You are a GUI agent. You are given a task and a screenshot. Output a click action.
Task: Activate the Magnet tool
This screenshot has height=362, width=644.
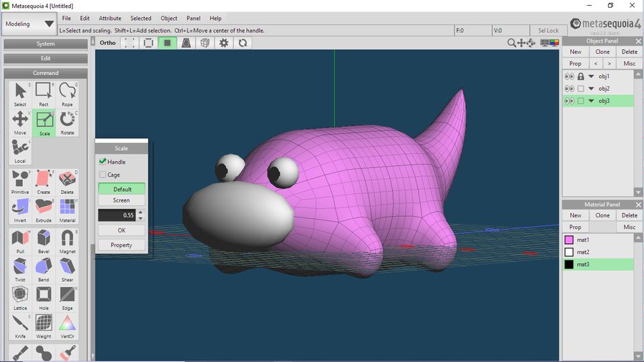[67, 241]
